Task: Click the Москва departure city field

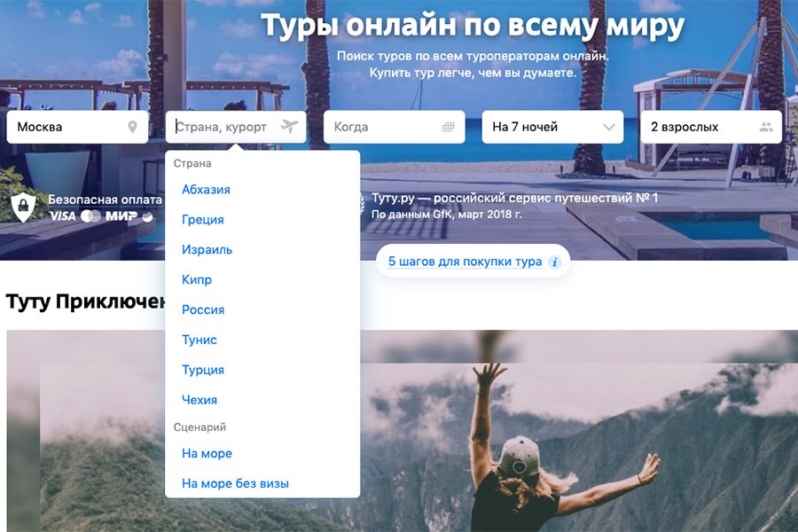Action: [77, 127]
